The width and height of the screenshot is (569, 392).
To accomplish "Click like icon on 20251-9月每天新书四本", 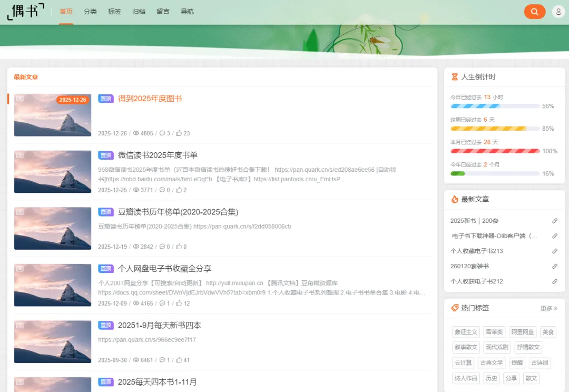I will [x=179, y=360].
